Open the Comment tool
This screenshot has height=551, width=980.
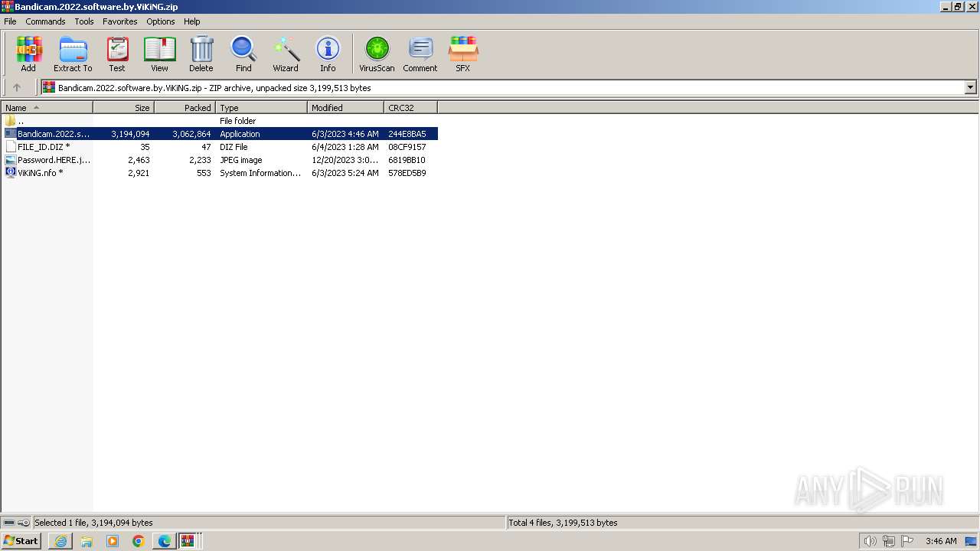[x=420, y=54]
